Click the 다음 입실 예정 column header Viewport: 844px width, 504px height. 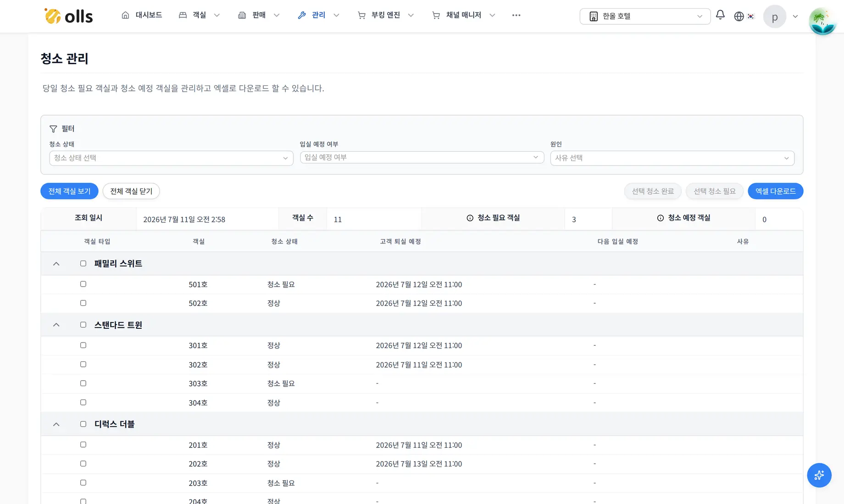pyautogui.click(x=618, y=241)
